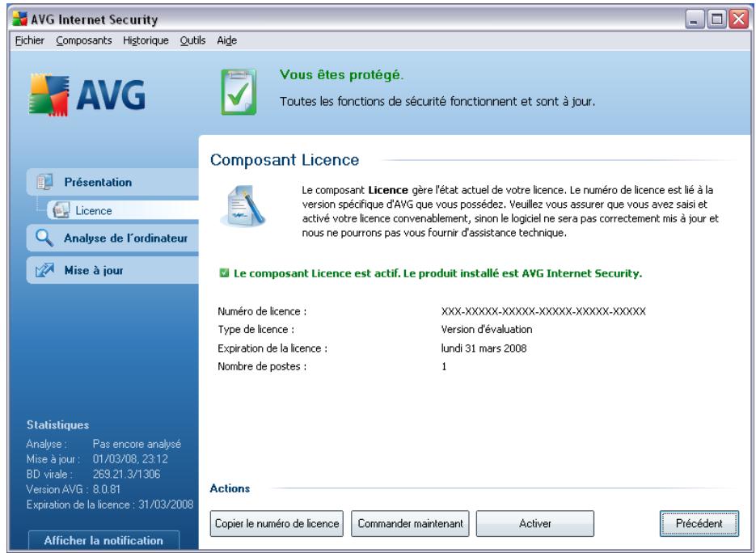Maximize the AVG Internet Security window
The width and height of the screenshot is (756, 553).
coord(716,19)
